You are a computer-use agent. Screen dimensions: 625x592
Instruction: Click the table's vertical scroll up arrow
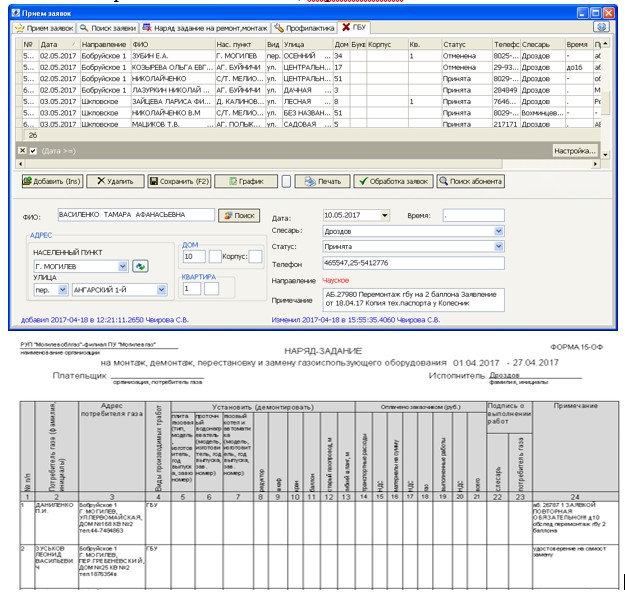[x=605, y=43]
